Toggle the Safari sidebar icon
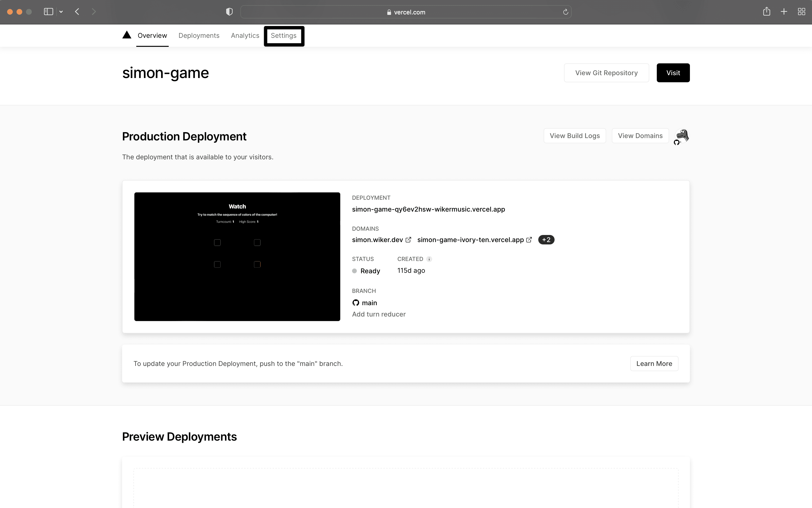Screen dimensions: 812x508 (49, 11)
